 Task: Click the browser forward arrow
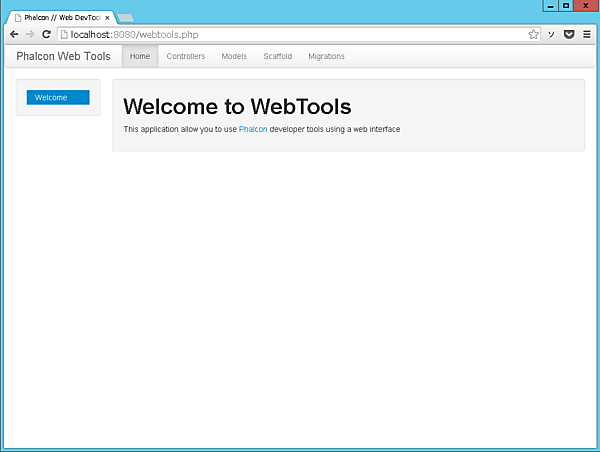pyautogui.click(x=30, y=34)
